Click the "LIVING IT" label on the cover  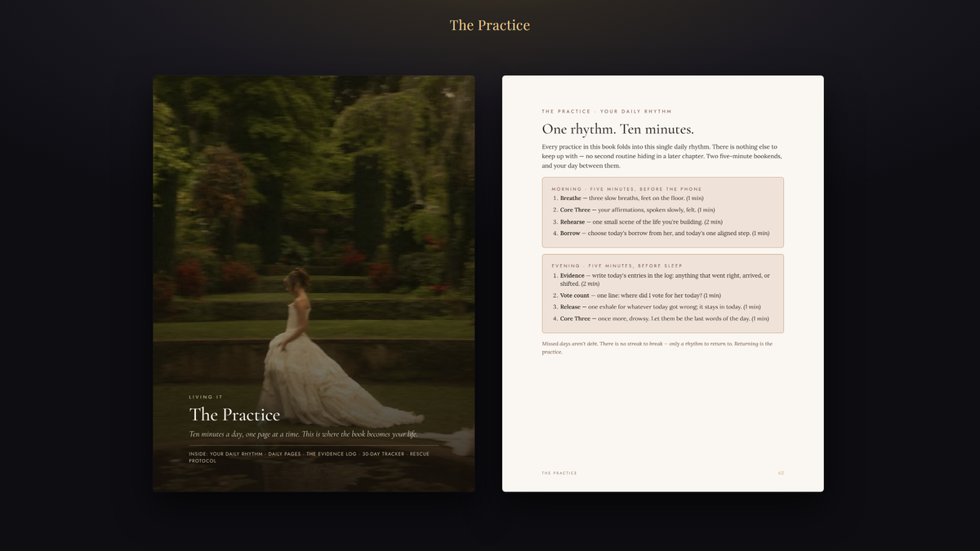[x=206, y=398]
